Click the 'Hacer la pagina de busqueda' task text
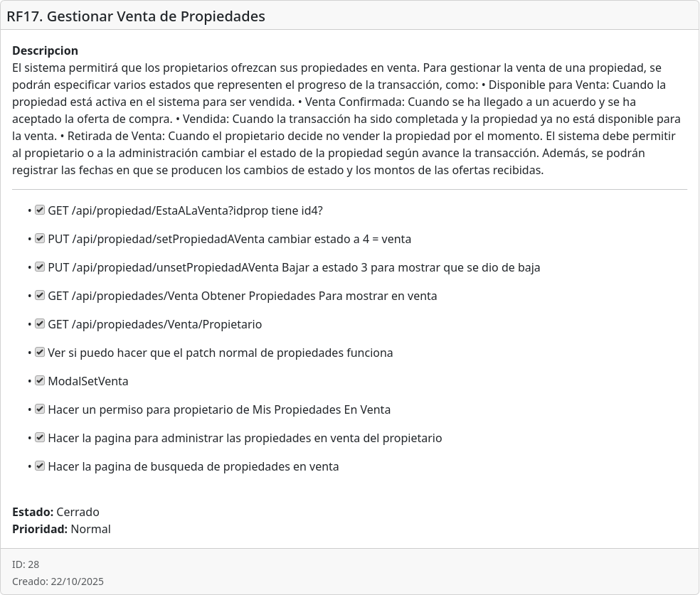The image size is (700, 595). 193,466
